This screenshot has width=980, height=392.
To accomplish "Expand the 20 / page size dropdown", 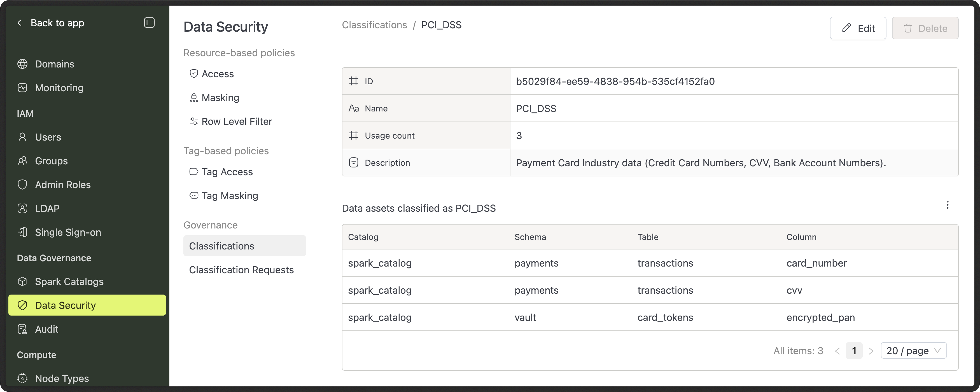I will point(913,351).
